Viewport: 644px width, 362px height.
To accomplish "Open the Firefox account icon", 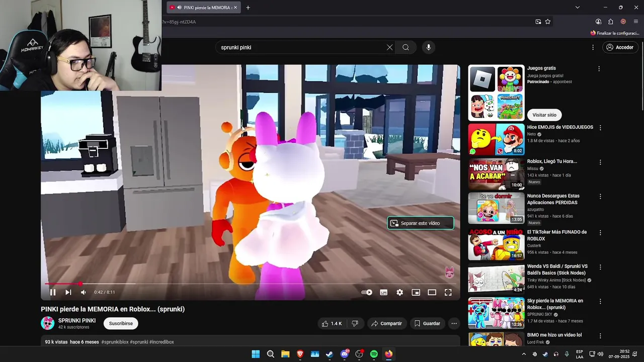I will pyautogui.click(x=598, y=22).
